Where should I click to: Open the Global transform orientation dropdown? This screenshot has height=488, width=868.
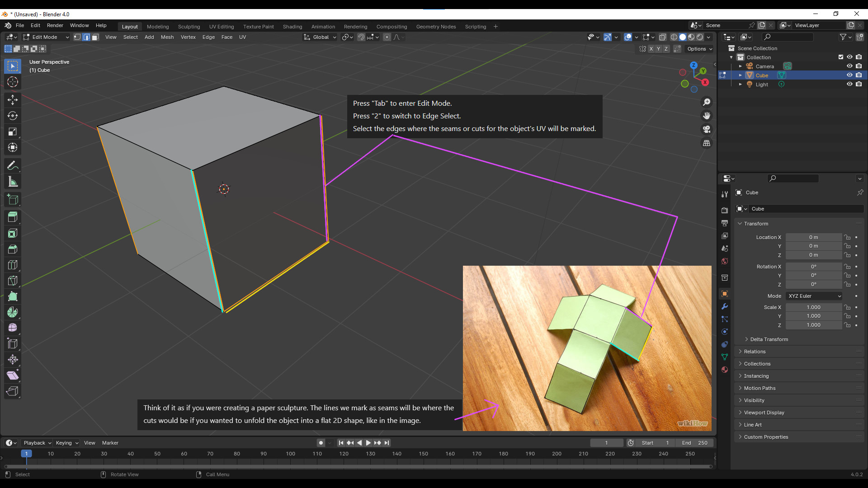pyautogui.click(x=320, y=37)
